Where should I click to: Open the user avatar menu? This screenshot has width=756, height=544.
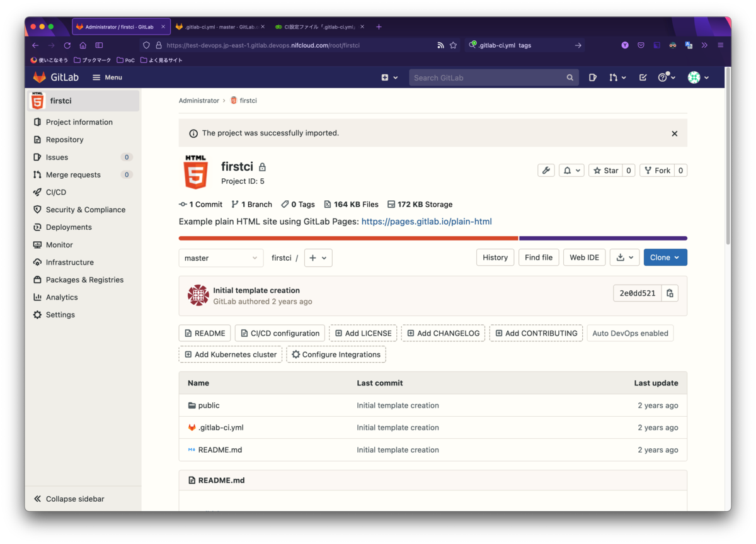tap(698, 77)
